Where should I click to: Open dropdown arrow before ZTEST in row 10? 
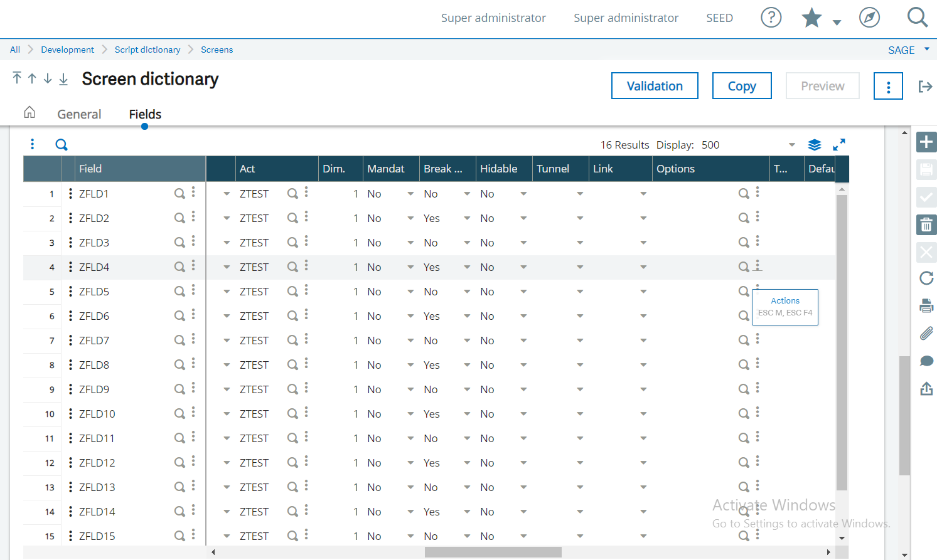click(x=227, y=414)
